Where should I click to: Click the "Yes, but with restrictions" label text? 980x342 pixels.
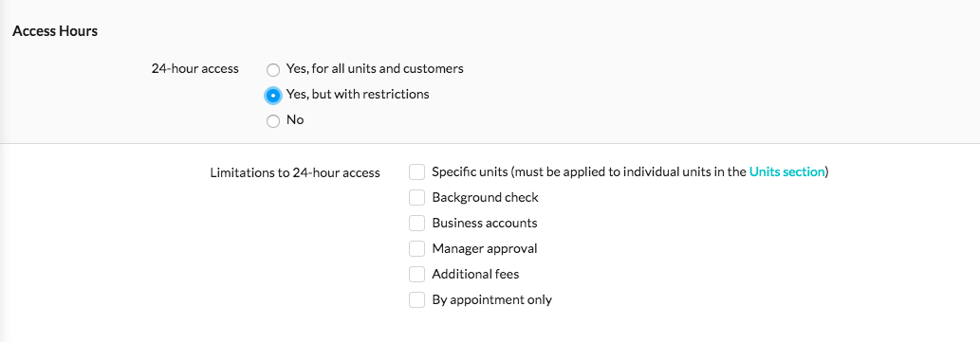tap(358, 94)
